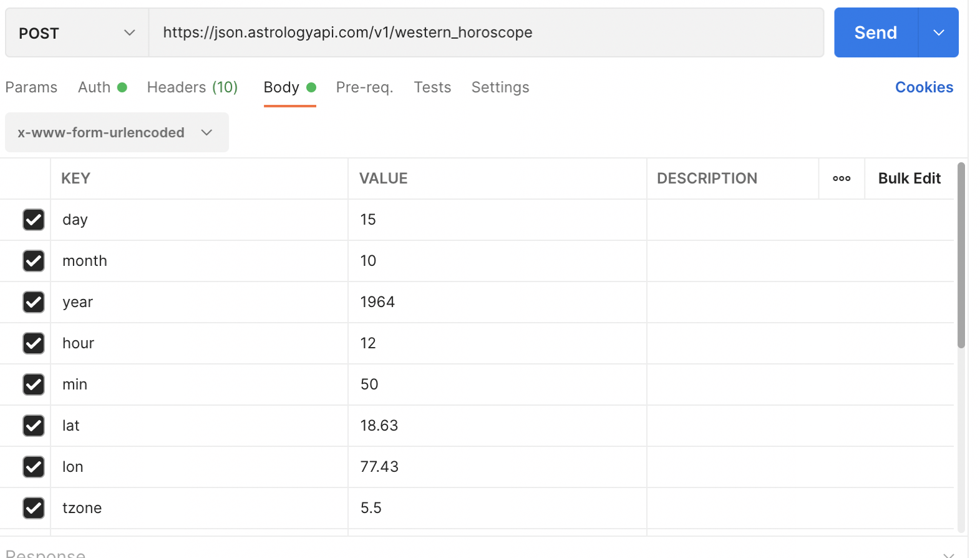Open the POST method dropdown
The image size is (980, 558).
[x=77, y=33]
